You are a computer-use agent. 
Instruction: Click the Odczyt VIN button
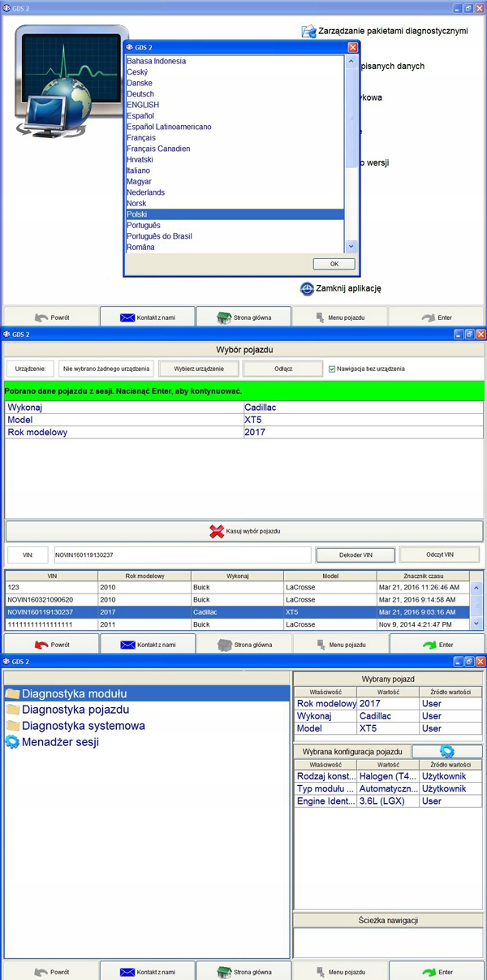(439, 555)
